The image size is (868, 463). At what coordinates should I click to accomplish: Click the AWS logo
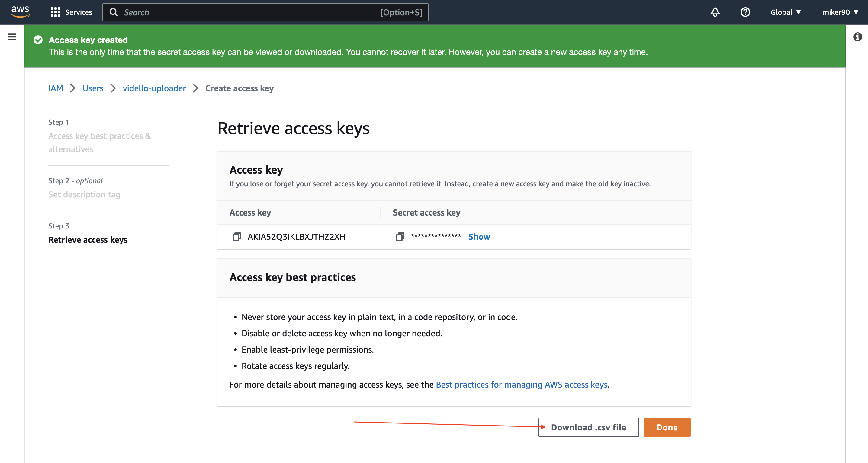coord(20,11)
